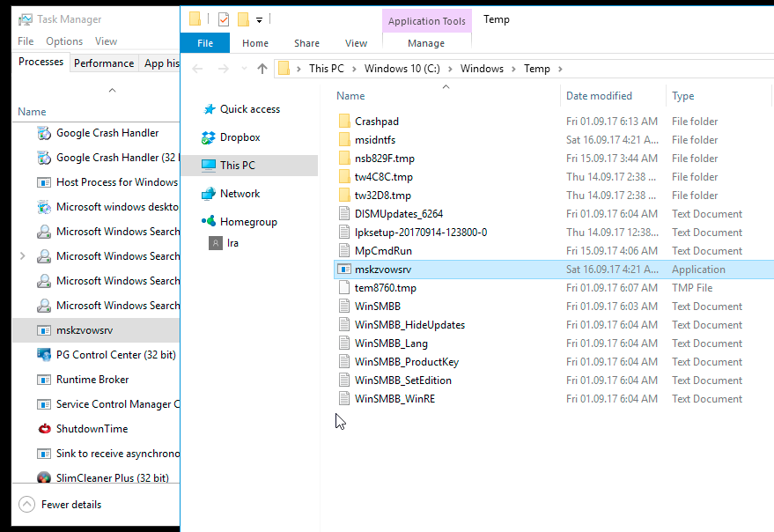Viewport: 774px width, 532px height.
Task: Select the ShutdownTime process icon
Action: tap(43, 429)
